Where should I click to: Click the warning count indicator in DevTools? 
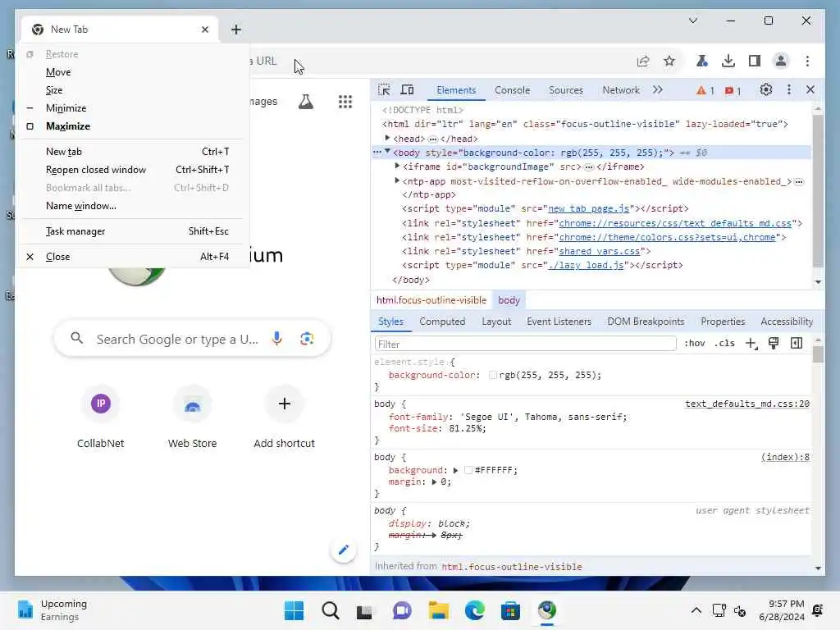(705, 90)
